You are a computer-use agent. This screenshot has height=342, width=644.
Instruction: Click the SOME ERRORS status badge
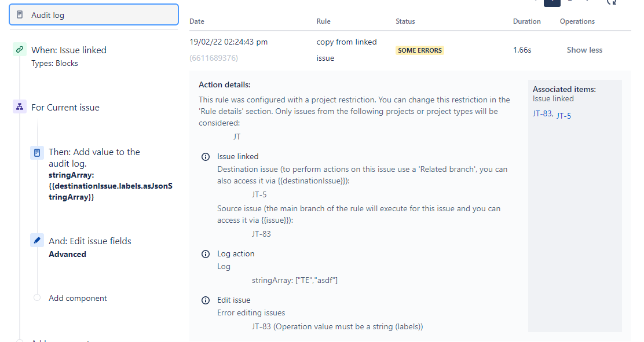[x=420, y=50]
